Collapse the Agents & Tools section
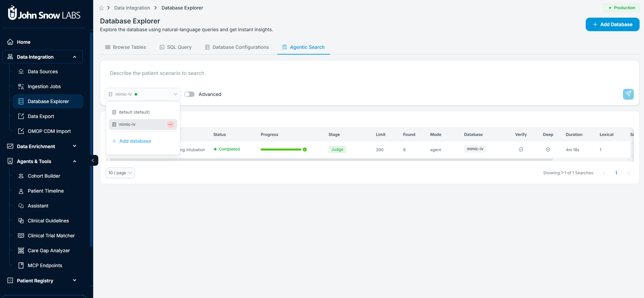This screenshot has width=644, height=298. (x=42, y=161)
